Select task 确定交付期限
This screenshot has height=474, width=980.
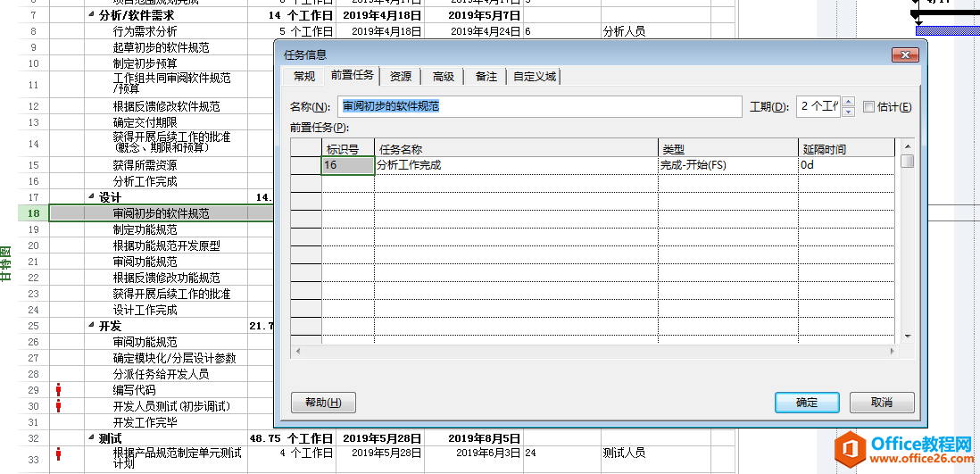click(145, 122)
